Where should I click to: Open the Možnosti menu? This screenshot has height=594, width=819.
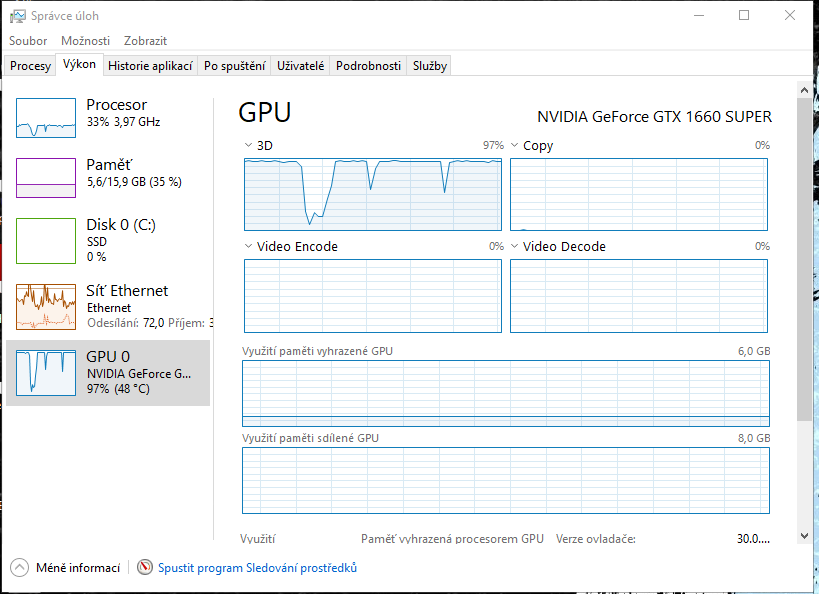[85, 41]
